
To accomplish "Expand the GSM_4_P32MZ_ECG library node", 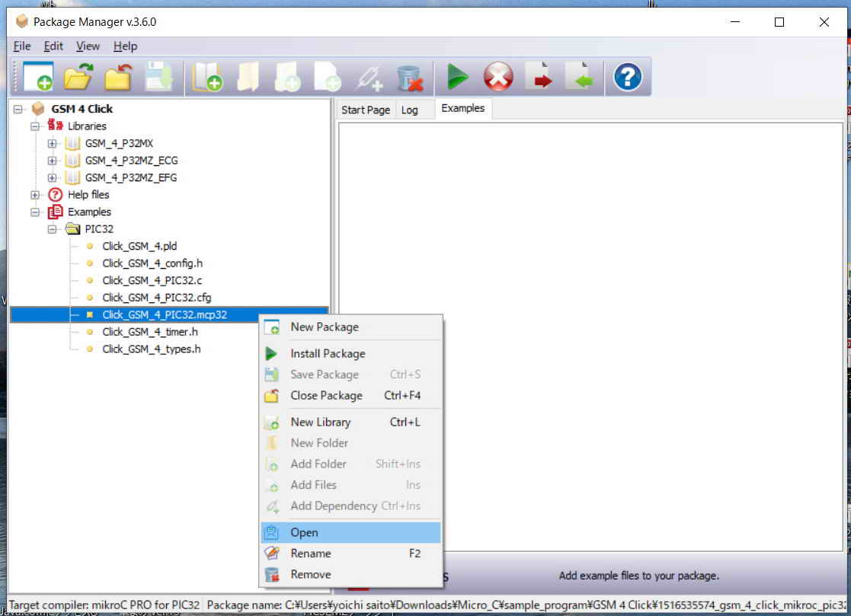I will [x=53, y=161].
